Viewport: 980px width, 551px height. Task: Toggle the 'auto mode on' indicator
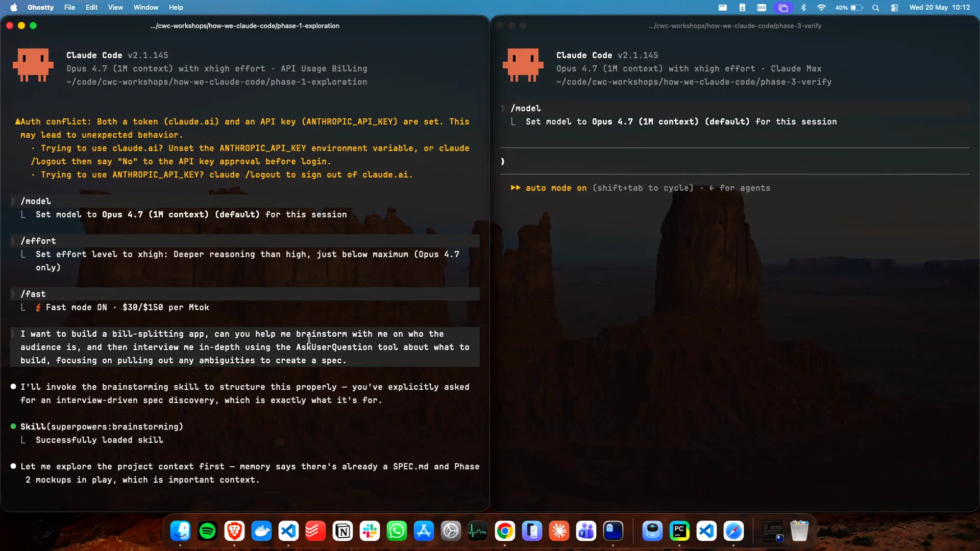(x=556, y=188)
